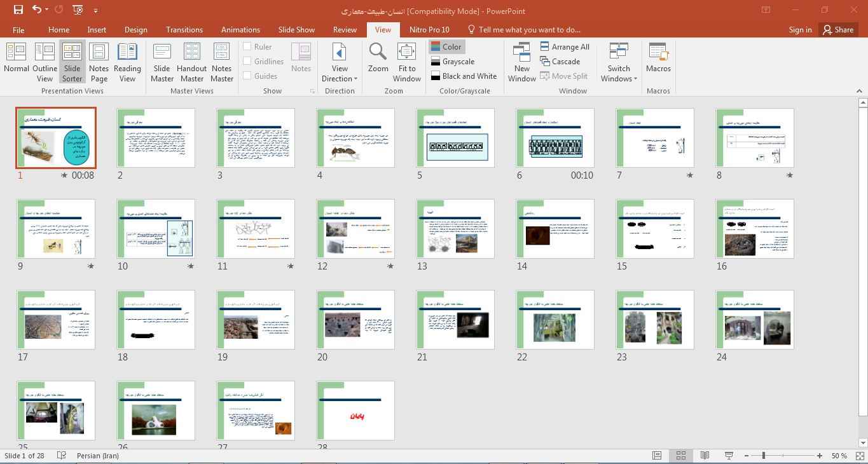Viewport: 868px width, 464px height.
Task: Open the Handout Master view
Action: 191,62
